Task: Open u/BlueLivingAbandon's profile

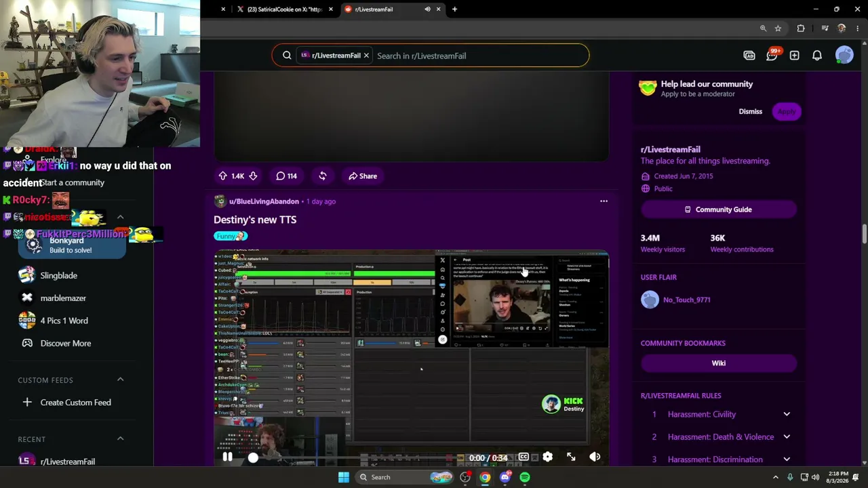Action: point(264,201)
